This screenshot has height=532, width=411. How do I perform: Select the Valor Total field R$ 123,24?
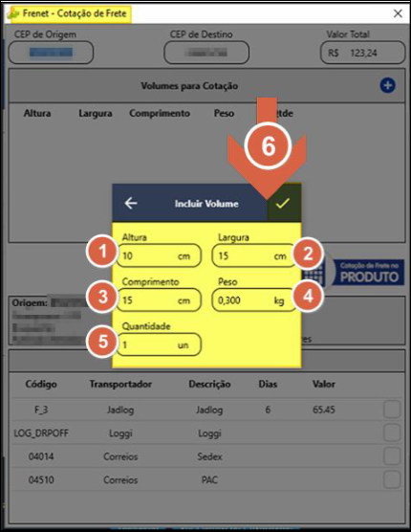[362, 53]
